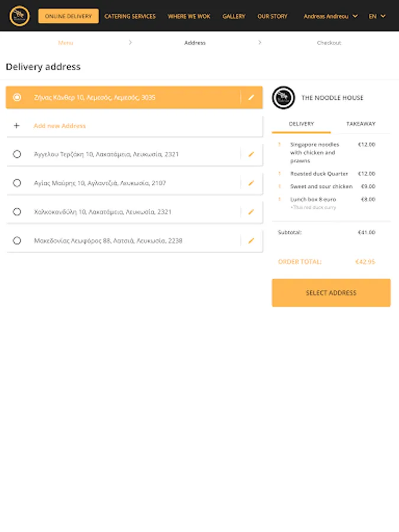The image size is (399, 532).
Task: Select the Αγίας Μαύρης 10 radio button
Action: click(17, 183)
